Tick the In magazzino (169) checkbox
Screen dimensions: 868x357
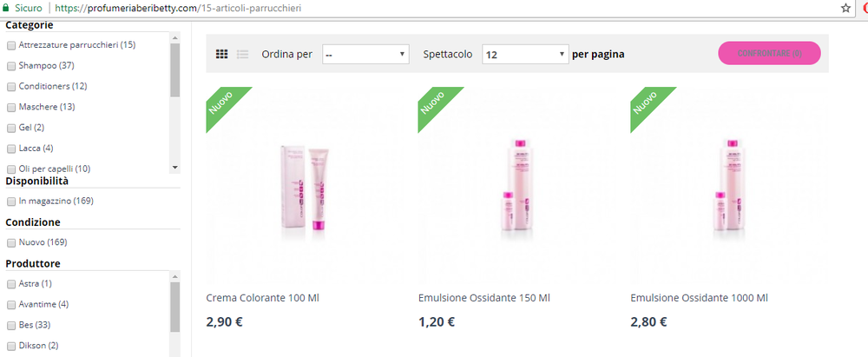(11, 202)
